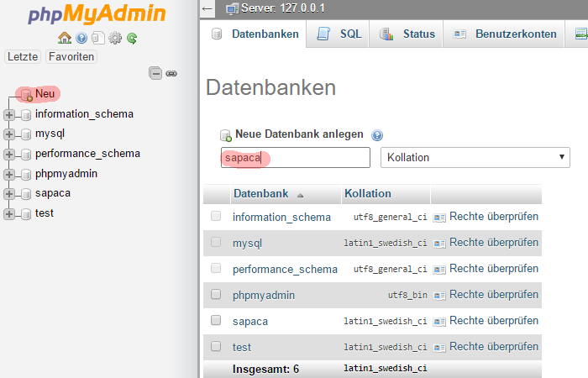Sort by the Kollation column header
Screen dimensions: 588x378
[368, 193]
